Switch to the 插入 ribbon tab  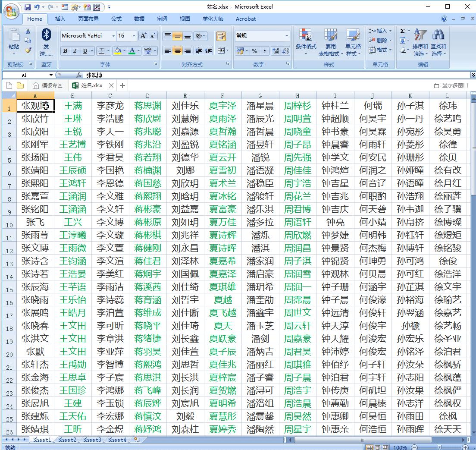point(60,19)
